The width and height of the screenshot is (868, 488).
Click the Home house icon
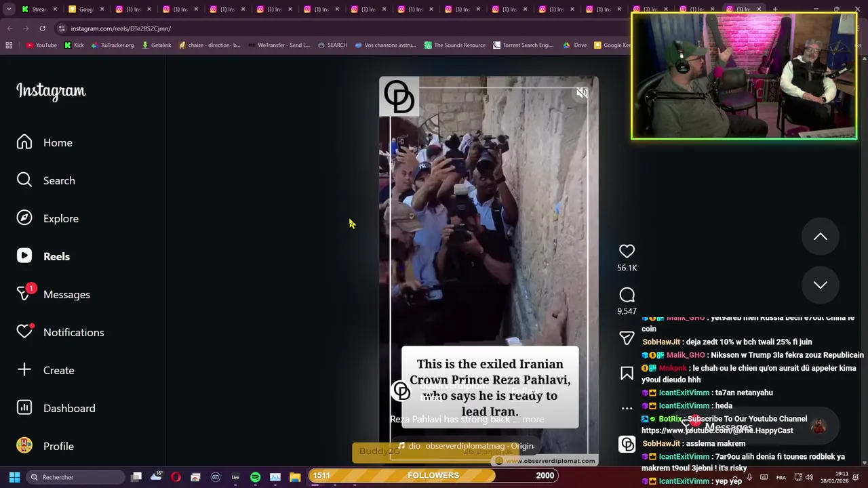tap(24, 142)
